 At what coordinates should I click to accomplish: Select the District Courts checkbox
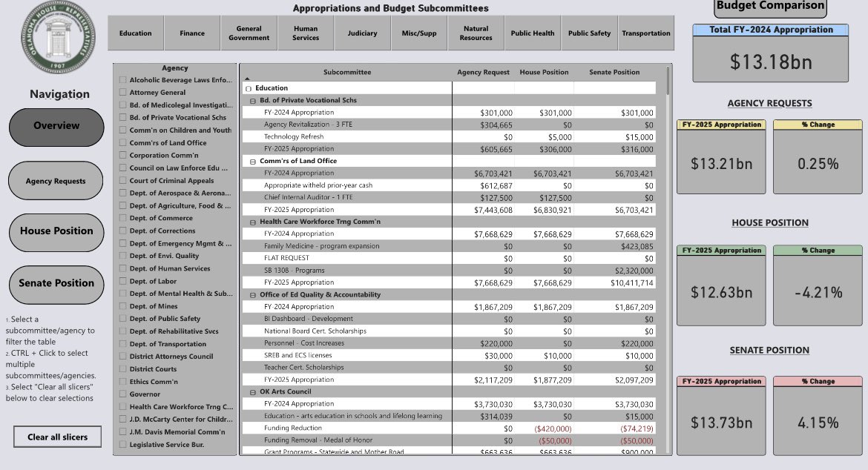click(x=122, y=369)
